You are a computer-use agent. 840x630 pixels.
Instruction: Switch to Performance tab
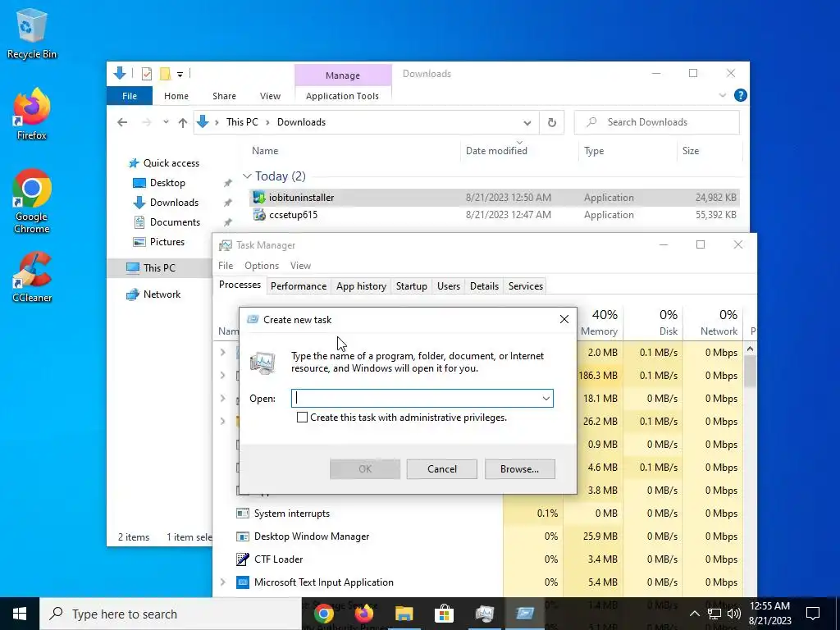click(x=299, y=286)
